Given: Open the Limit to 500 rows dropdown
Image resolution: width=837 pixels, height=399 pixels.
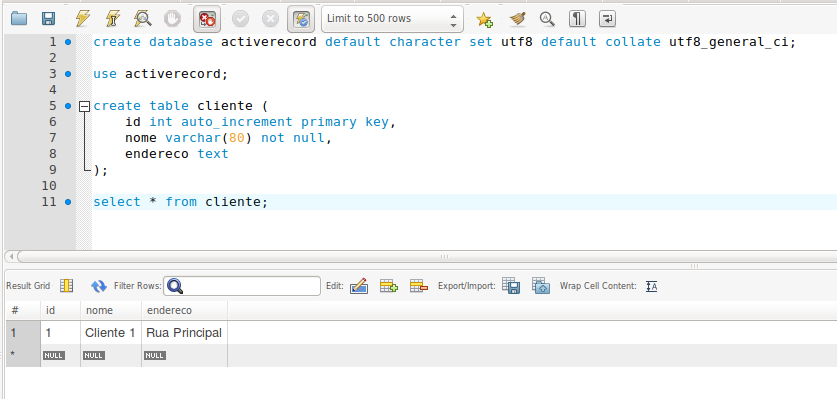Looking at the screenshot, I should 392,19.
